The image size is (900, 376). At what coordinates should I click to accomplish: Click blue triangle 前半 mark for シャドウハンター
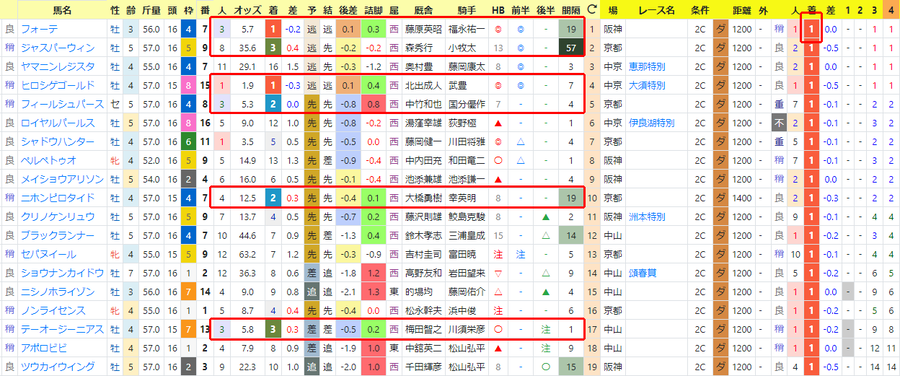(x=520, y=142)
